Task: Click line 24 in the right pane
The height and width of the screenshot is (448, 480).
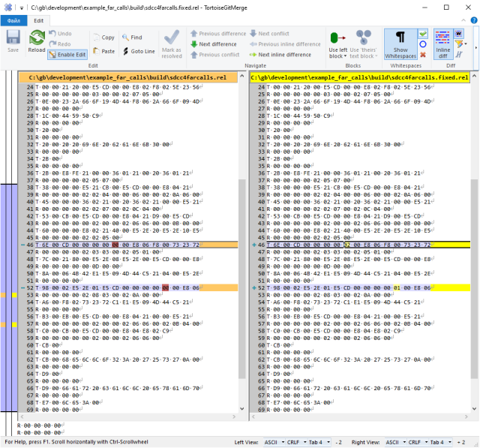Action: coord(368,87)
